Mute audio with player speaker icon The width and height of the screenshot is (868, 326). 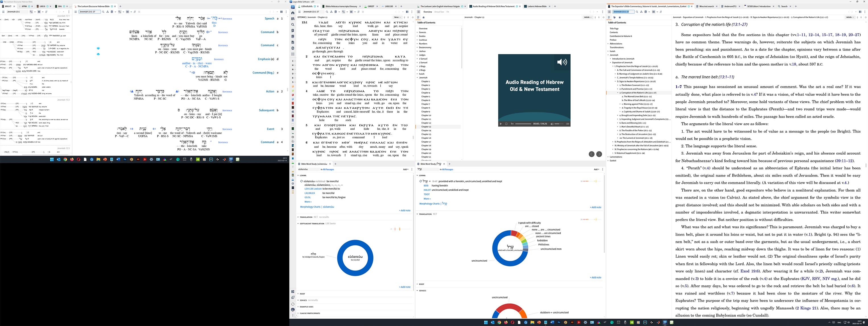point(552,124)
